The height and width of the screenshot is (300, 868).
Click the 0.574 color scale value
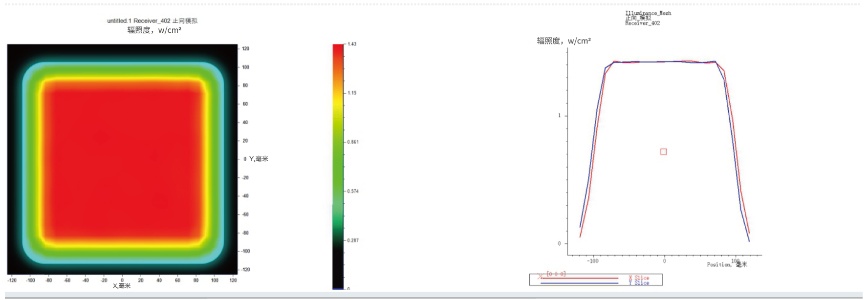click(353, 191)
